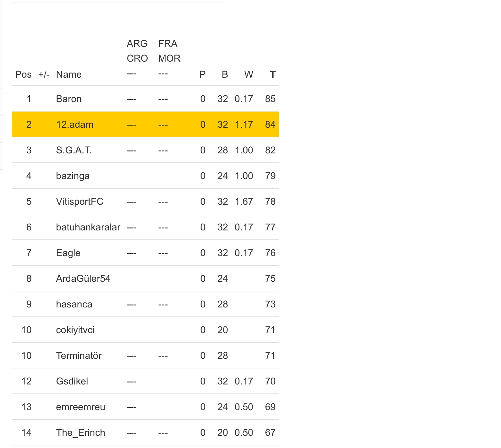Click the W column header

(x=248, y=74)
